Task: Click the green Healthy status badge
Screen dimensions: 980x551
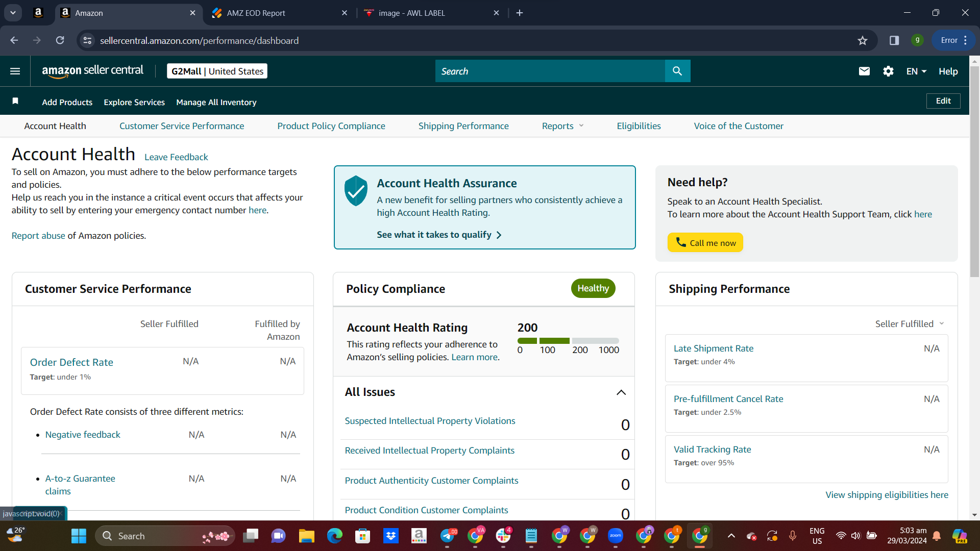Action: tap(593, 288)
